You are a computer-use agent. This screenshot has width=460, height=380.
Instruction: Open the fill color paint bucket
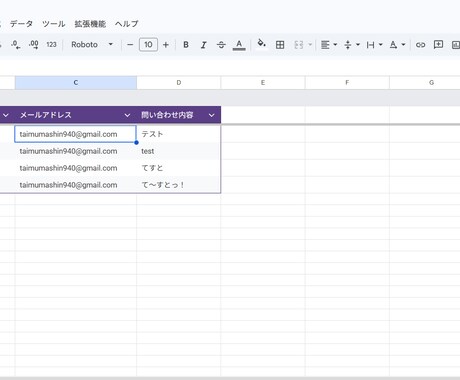pos(262,44)
